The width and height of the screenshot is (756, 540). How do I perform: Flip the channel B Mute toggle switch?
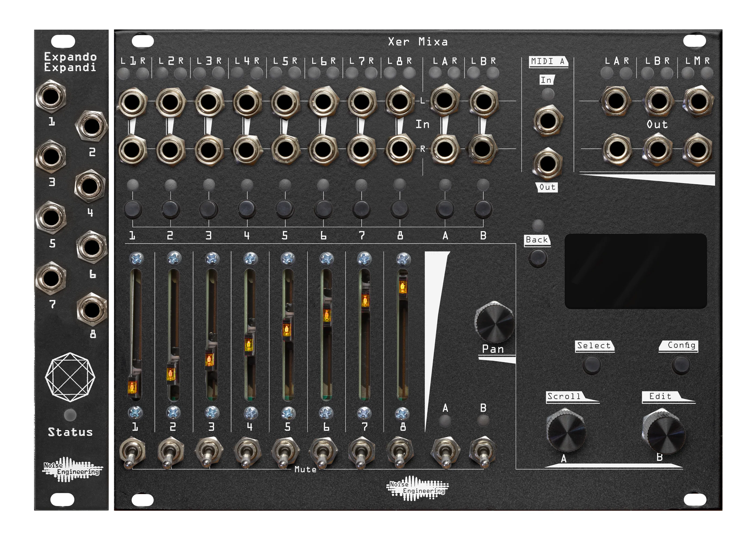(x=483, y=453)
